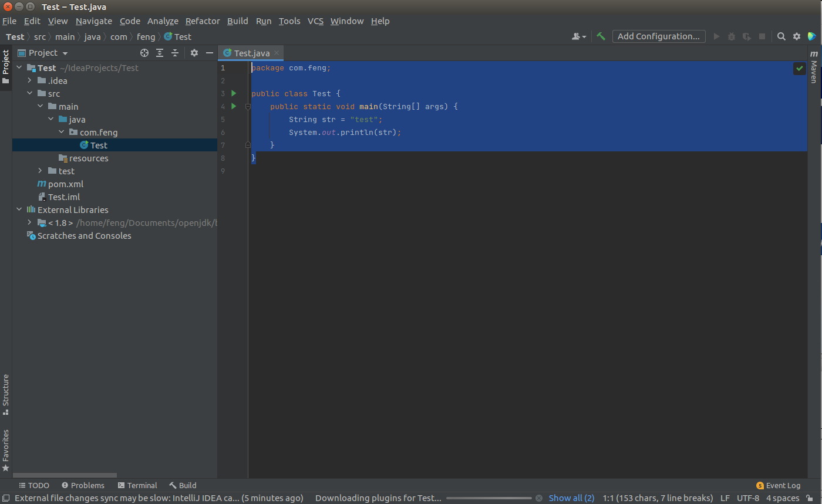Open Search Everywhere magnifier icon
This screenshot has height=504, width=822.
[x=781, y=36]
